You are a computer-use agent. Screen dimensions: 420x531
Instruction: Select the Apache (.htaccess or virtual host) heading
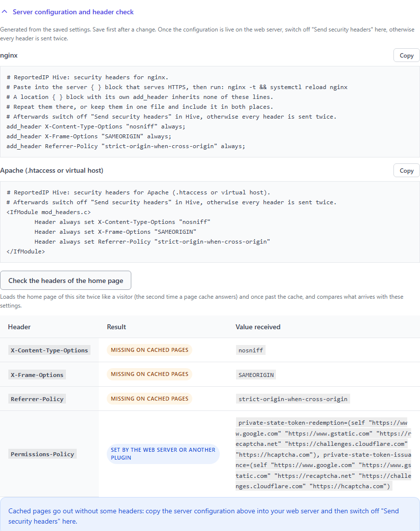tap(52, 170)
